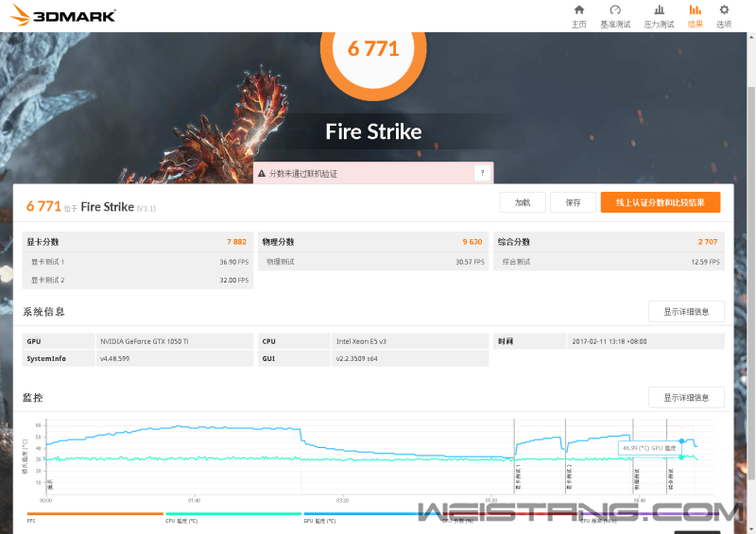Click the 综合测试 chart marker line
Image resolution: width=756 pixels, height=534 pixels.
click(x=667, y=456)
